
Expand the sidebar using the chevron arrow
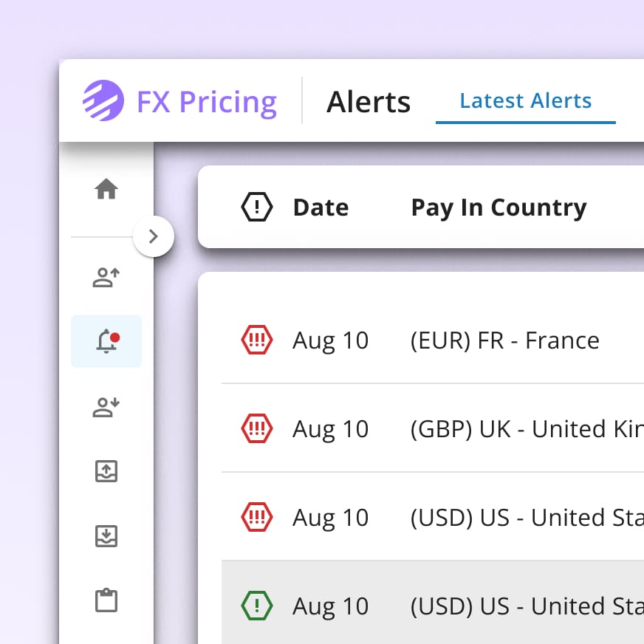154,237
